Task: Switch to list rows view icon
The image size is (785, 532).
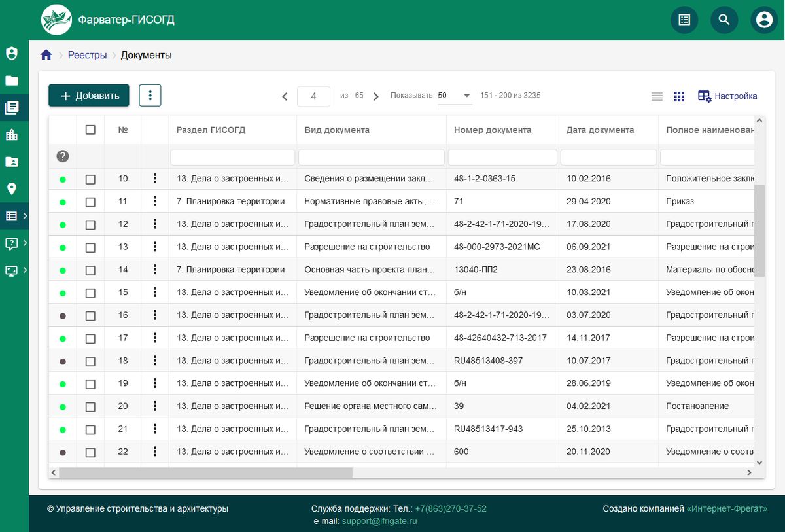Action: click(657, 96)
